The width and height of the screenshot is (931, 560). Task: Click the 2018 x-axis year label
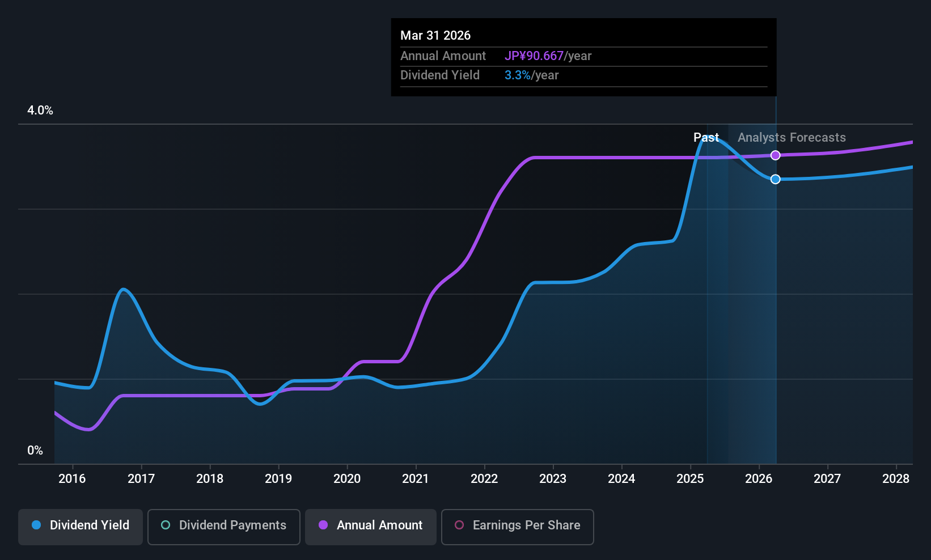(x=210, y=479)
